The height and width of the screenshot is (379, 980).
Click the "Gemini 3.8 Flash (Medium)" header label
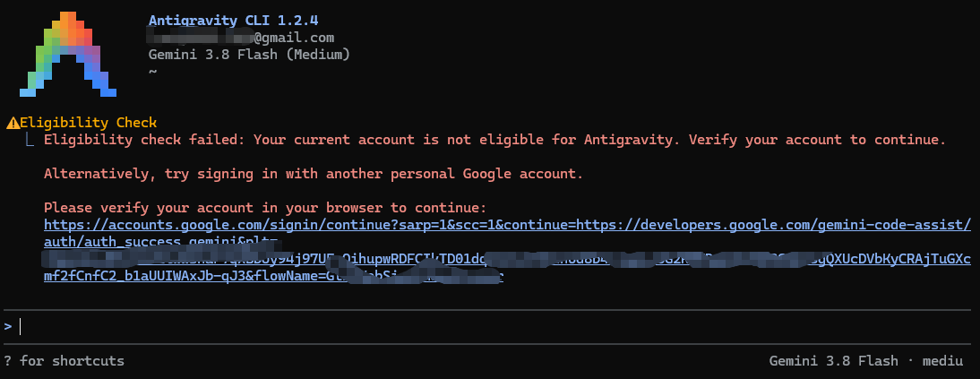tap(249, 55)
